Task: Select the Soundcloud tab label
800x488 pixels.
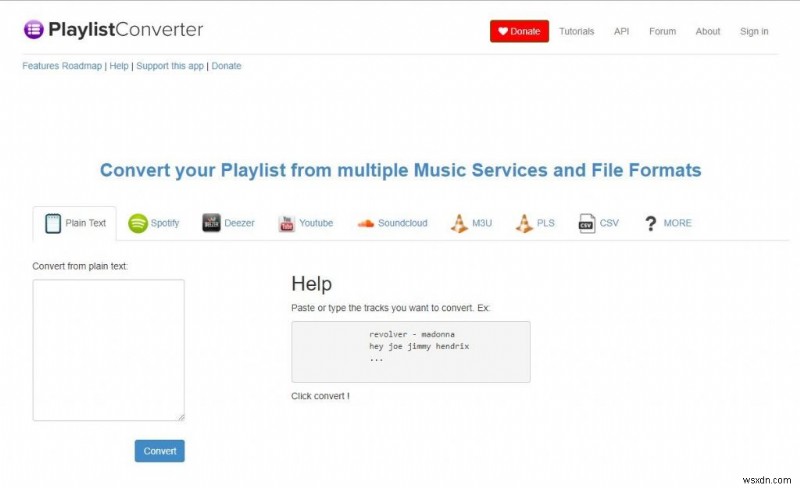Action: pyautogui.click(x=403, y=223)
